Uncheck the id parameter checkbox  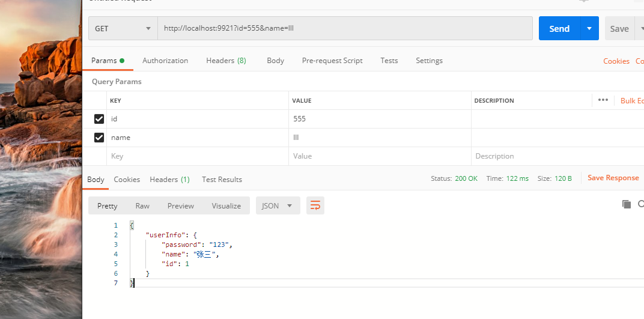click(99, 119)
